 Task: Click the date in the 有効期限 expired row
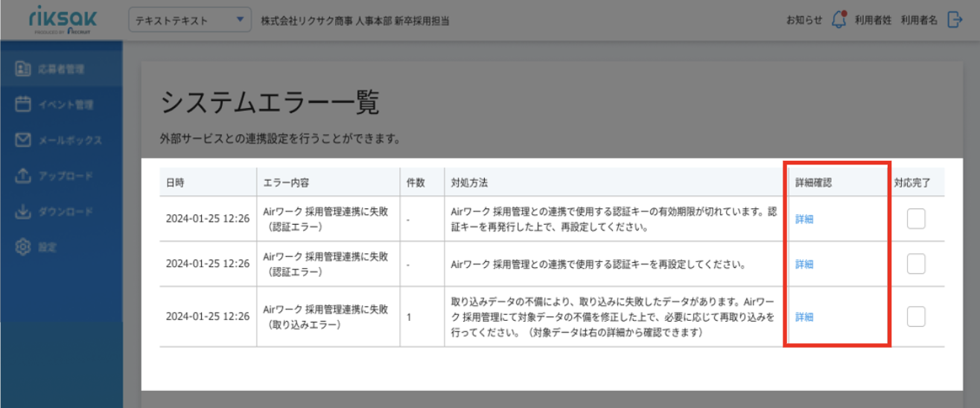coord(207,219)
